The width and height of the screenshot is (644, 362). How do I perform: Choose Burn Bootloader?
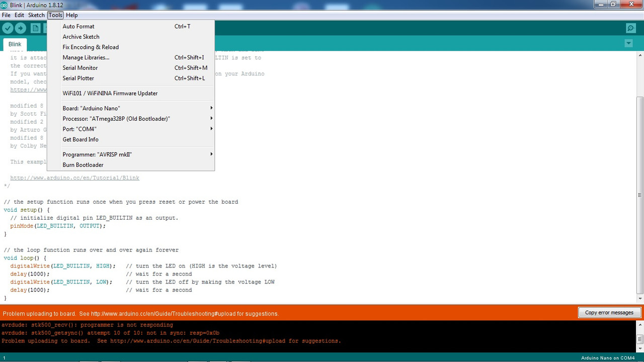tap(131, 165)
